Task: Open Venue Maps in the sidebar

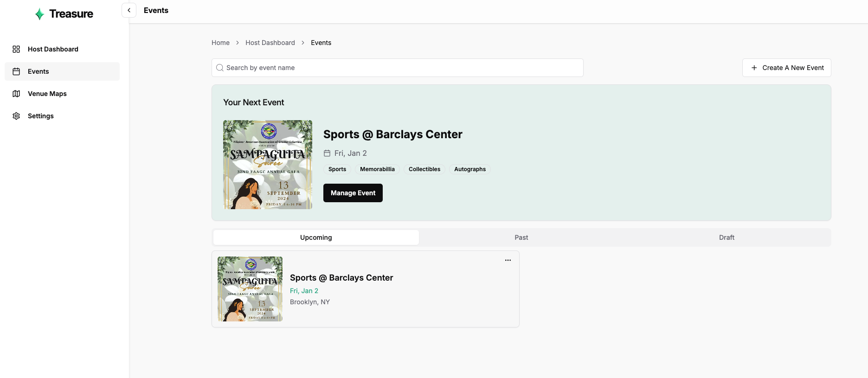Action: pos(62,94)
